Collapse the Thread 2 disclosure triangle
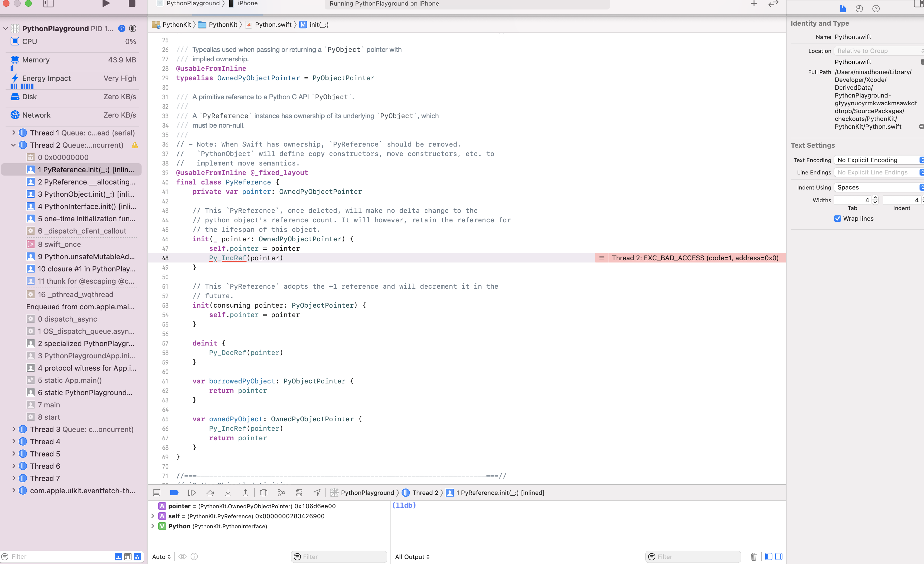The height and width of the screenshot is (564, 924). (13, 145)
